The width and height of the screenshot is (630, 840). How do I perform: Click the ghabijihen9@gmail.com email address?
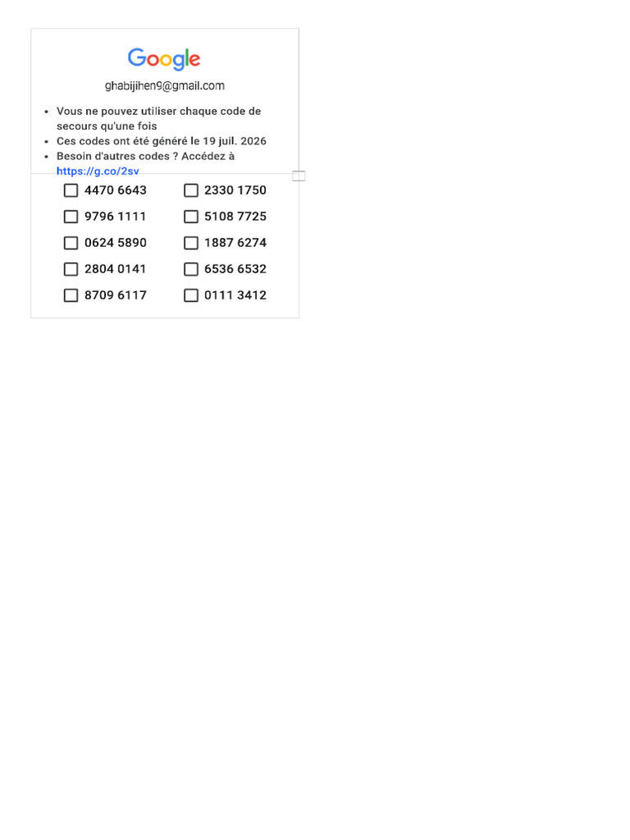point(164,85)
